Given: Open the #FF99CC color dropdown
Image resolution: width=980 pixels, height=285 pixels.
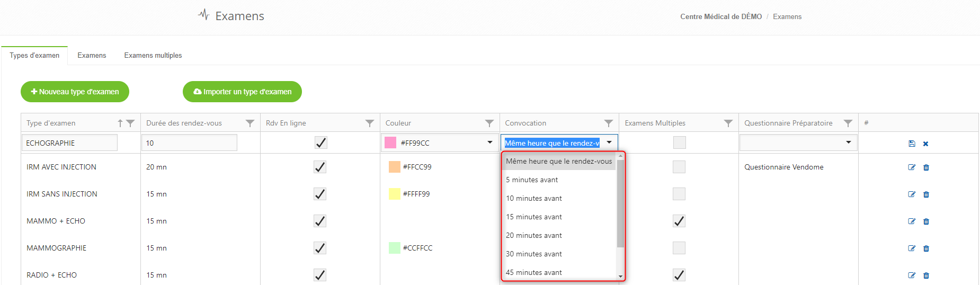Looking at the screenshot, I should (x=489, y=142).
